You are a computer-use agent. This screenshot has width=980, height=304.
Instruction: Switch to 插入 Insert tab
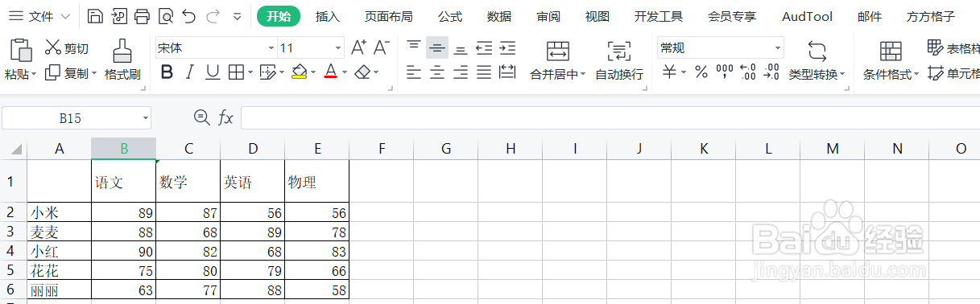point(328,16)
